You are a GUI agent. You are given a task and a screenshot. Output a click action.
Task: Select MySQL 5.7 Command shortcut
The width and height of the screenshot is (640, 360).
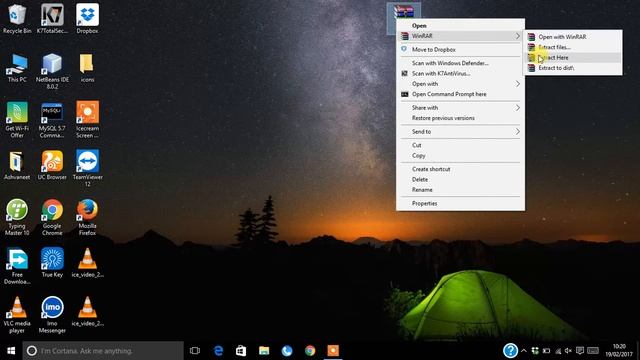[52, 120]
